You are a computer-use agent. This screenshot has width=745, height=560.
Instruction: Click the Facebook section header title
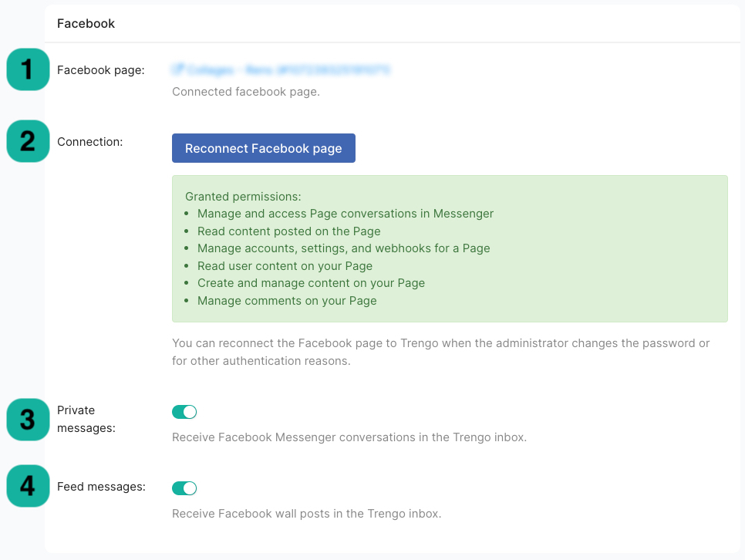point(86,23)
